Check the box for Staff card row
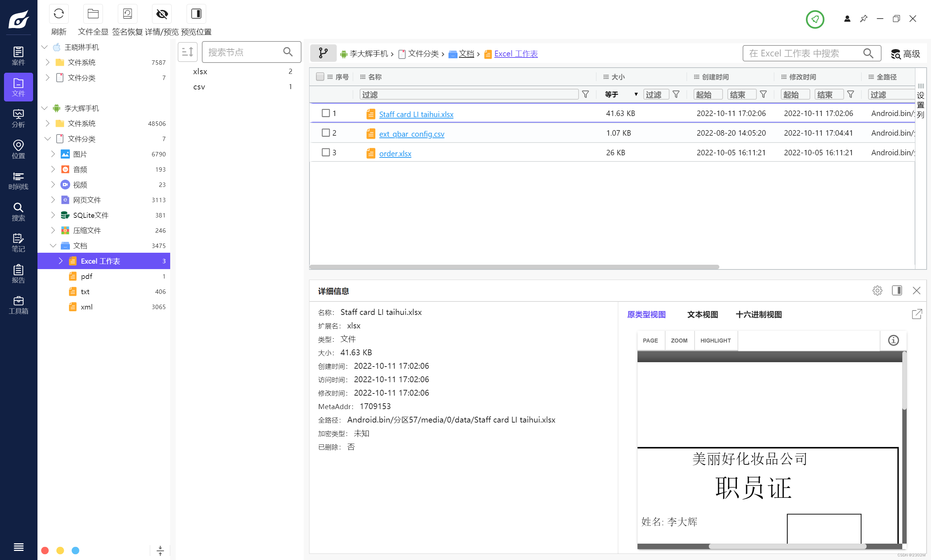This screenshot has width=931, height=560. click(x=326, y=113)
